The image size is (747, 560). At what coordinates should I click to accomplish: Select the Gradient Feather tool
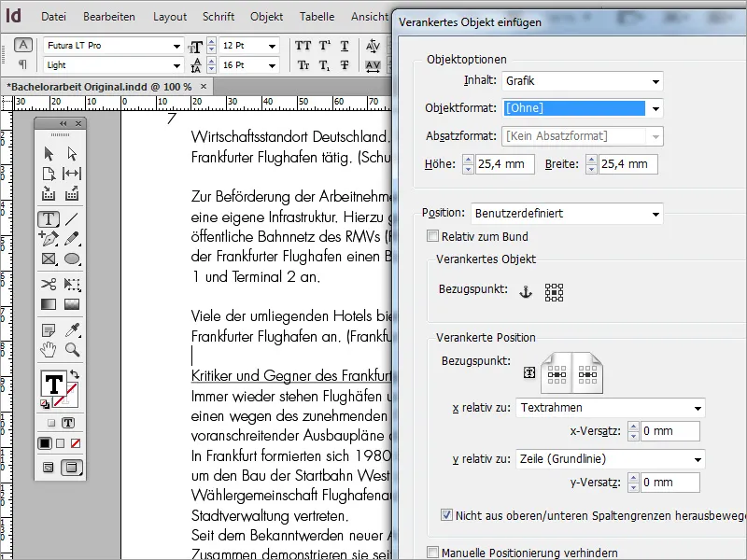[72, 304]
